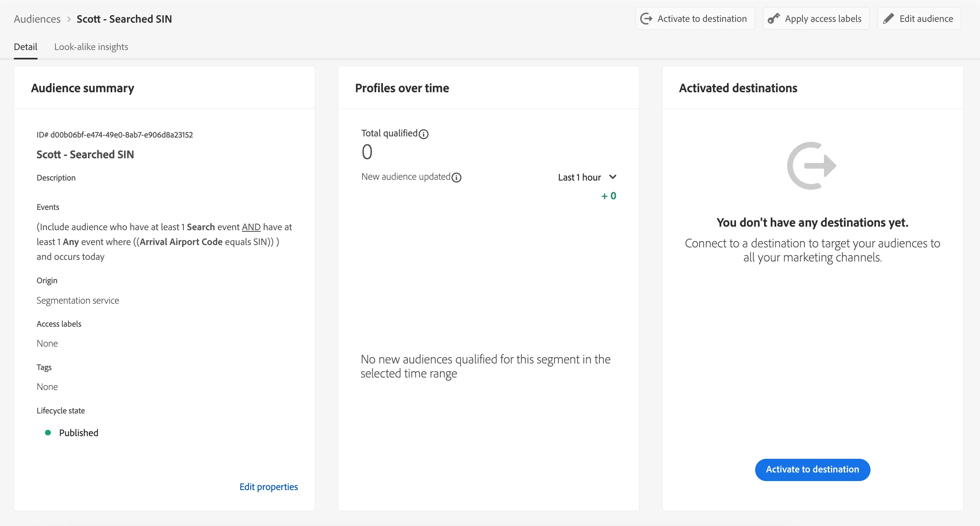Screen dimensions: 980x526
Task: Go back to Audiences via breadcrumb
Action: pos(37,19)
